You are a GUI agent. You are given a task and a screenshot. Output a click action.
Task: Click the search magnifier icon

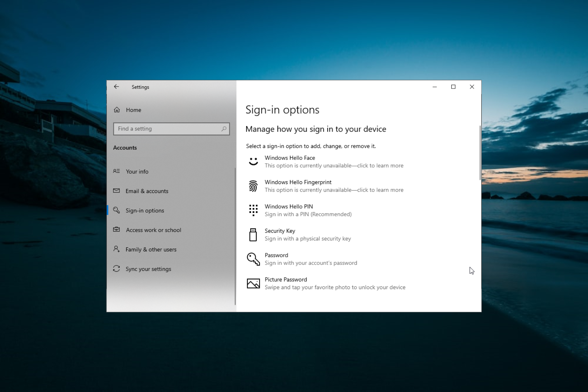[x=224, y=129]
